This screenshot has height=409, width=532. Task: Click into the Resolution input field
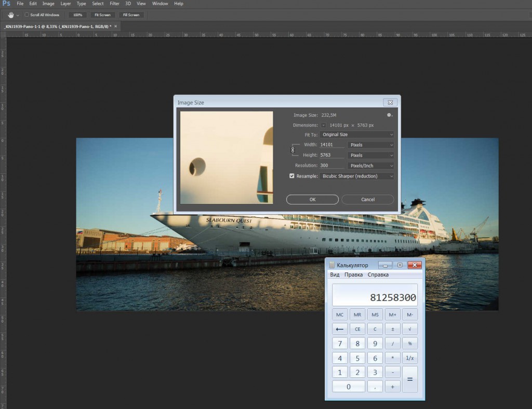(331, 166)
